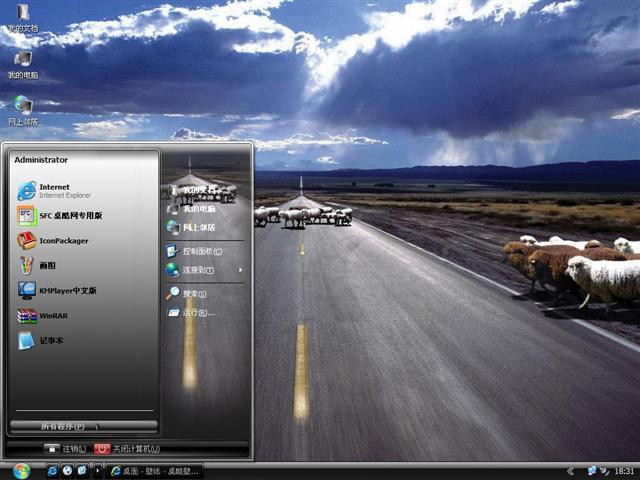Open the 我的电脑 desktop icon
Image resolution: width=640 pixels, height=480 pixels.
(23, 65)
